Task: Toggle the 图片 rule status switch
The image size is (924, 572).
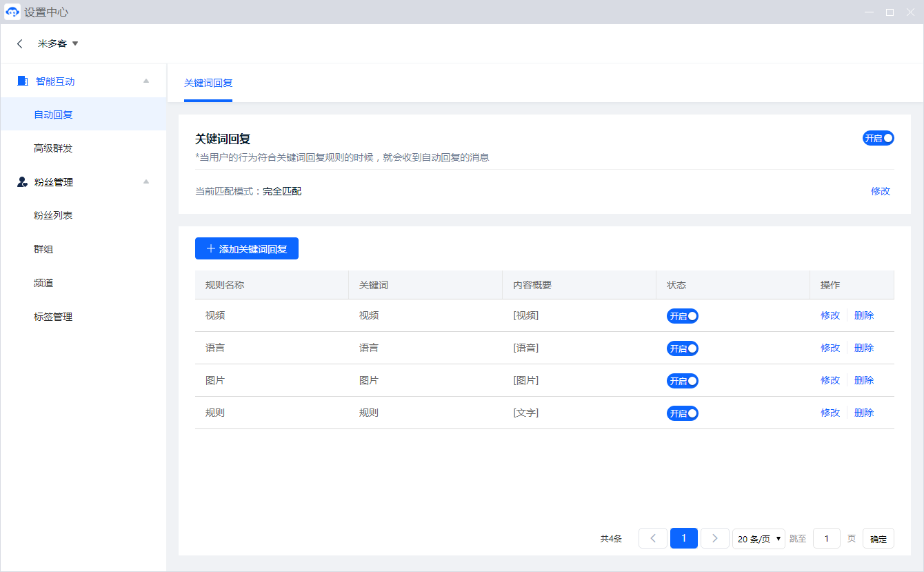Action: coord(682,381)
